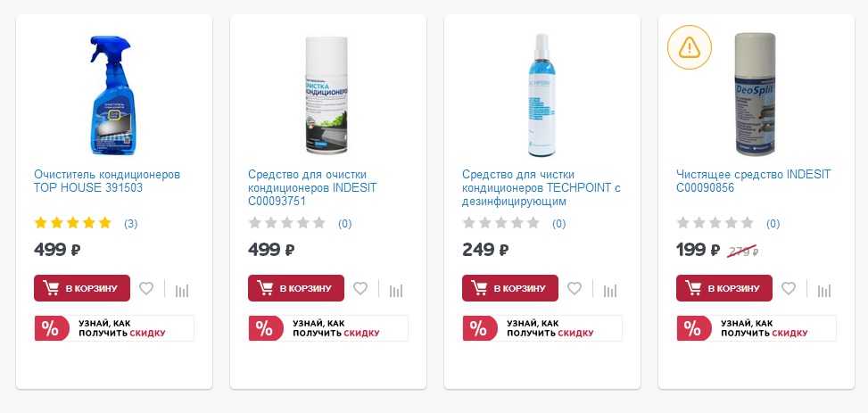Screen dimensions: 868x413
Task: Open reviews count (3) for TOP HOUSE
Action: tap(130, 224)
